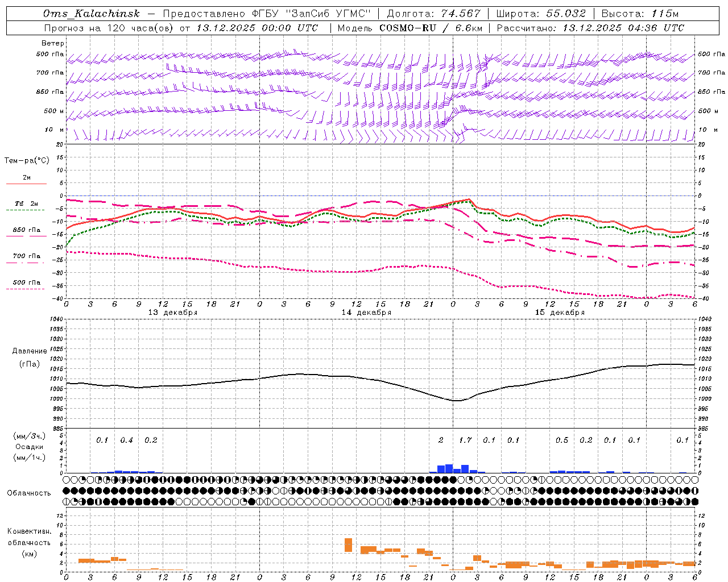
Task: Click the '13 декабря' date label
Action: [x=173, y=313]
